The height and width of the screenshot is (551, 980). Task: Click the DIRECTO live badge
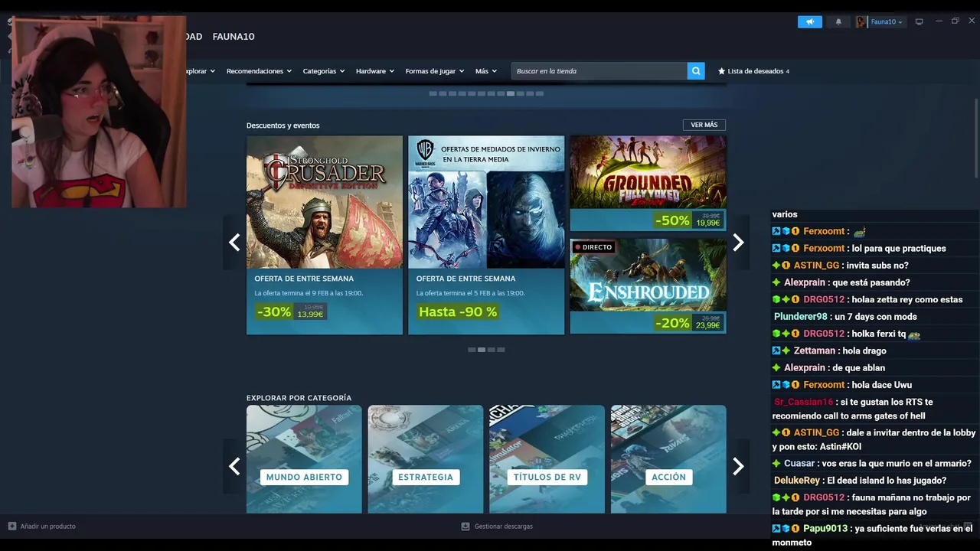pos(593,247)
